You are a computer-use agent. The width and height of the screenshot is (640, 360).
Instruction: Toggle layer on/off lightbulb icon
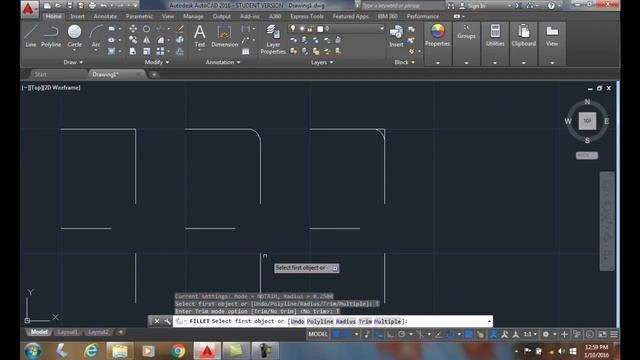(x=293, y=29)
